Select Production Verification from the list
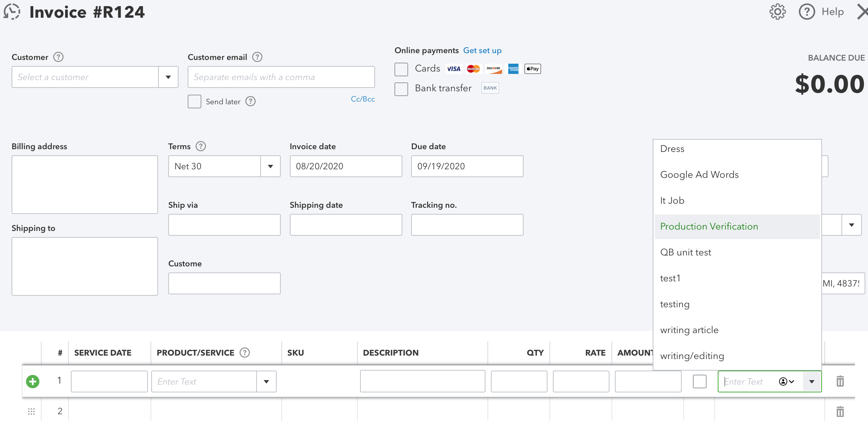 click(709, 227)
